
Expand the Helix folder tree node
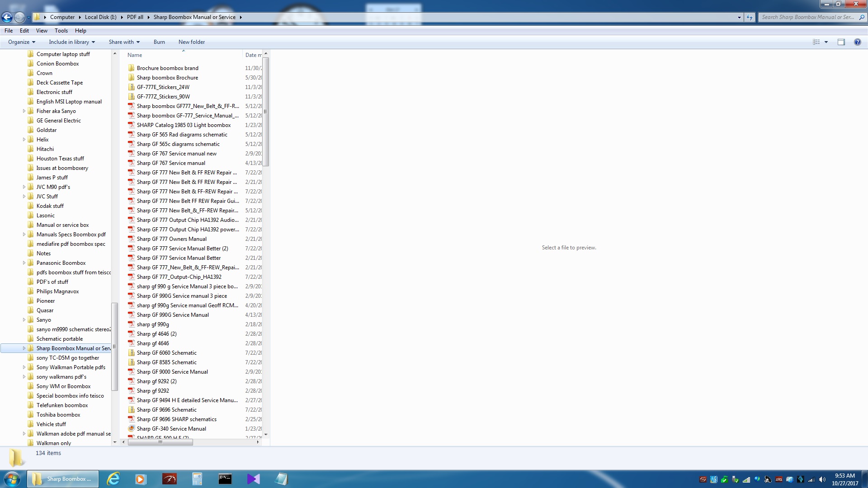coord(24,140)
